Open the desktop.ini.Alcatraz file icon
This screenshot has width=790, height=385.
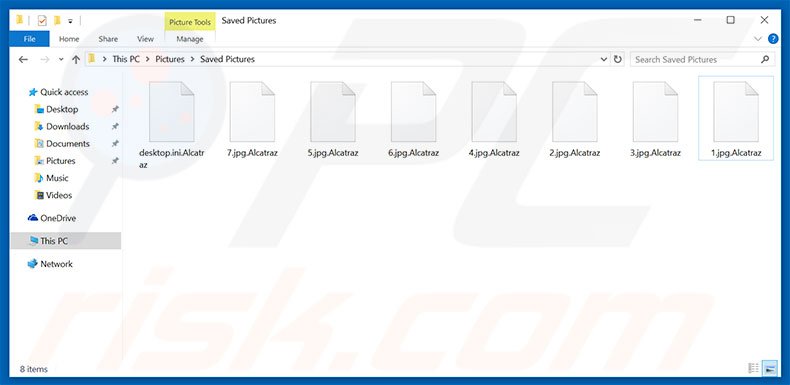pos(171,111)
